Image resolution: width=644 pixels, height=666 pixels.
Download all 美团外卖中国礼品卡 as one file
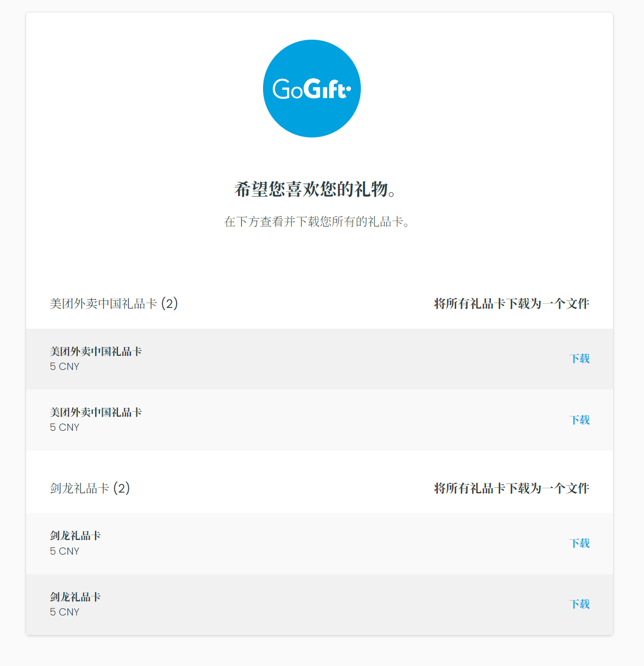(511, 304)
